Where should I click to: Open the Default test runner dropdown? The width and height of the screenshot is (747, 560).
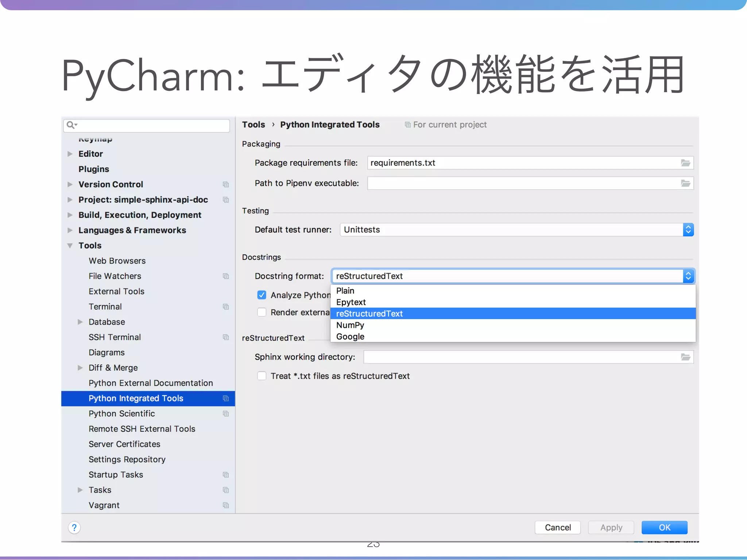516,230
